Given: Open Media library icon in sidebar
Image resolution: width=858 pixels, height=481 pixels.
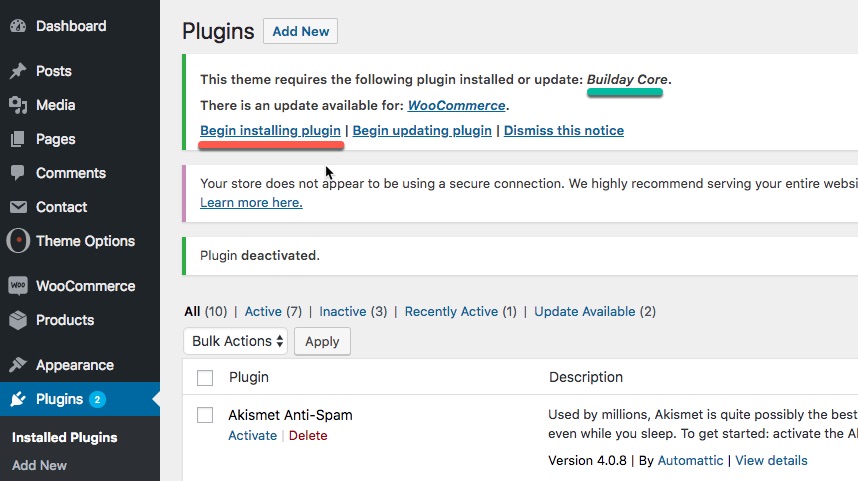Looking at the screenshot, I should tap(18, 105).
